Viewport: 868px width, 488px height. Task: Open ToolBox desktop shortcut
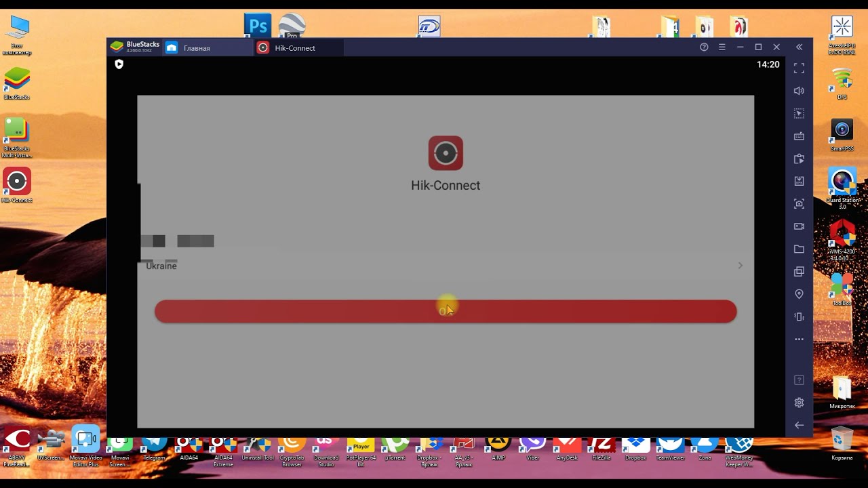[x=842, y=289]
